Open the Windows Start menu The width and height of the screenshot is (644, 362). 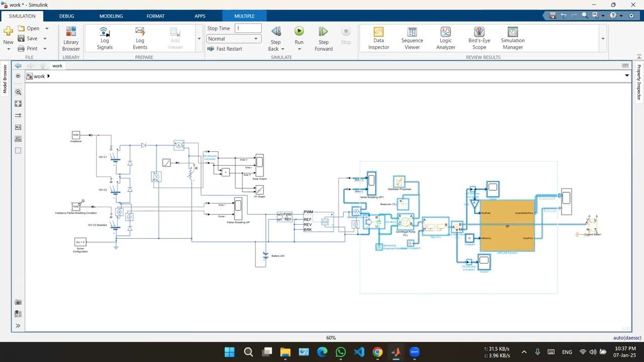point(229,352)
